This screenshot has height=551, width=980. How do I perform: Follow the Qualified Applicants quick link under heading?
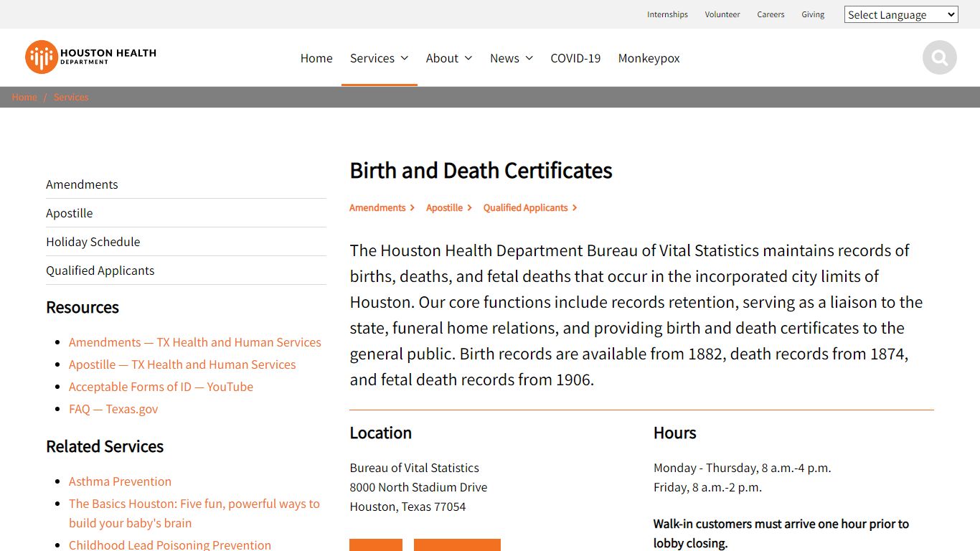coord(530,207)
